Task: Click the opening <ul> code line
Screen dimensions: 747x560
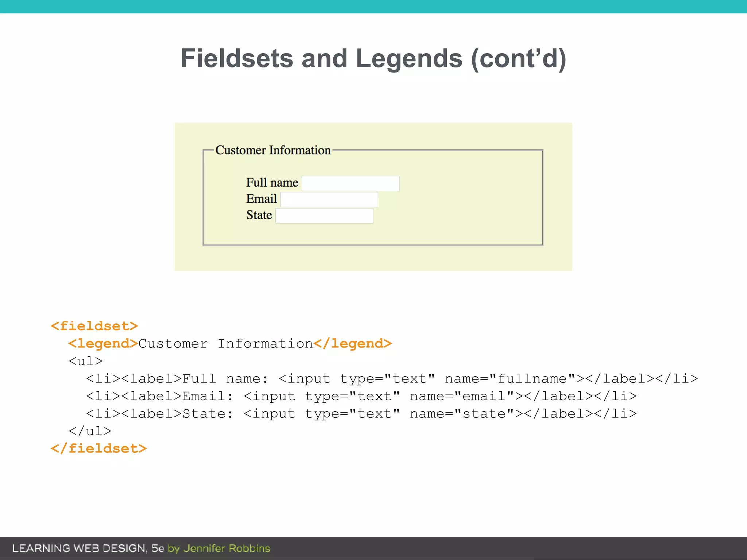Action: click(x=86, y=361)
